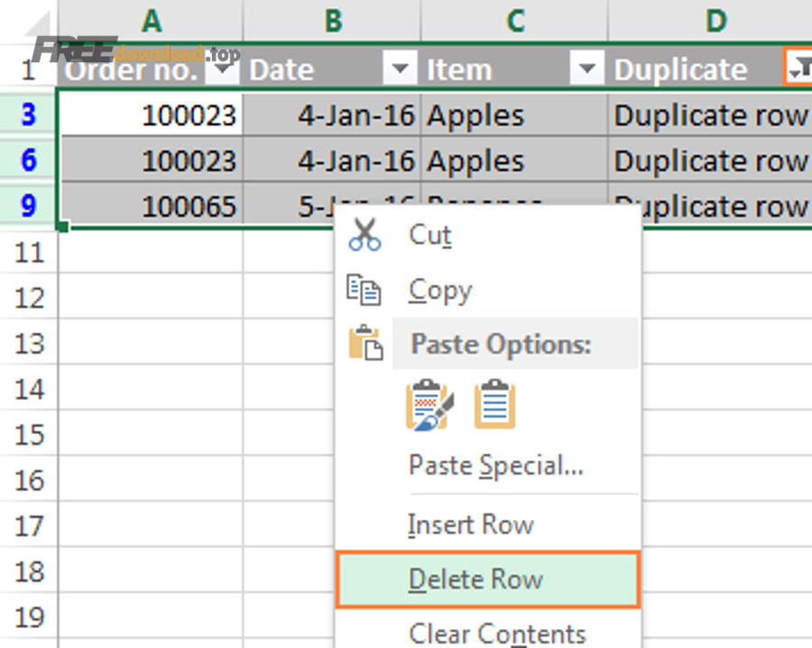Choose Delete Row from the menu
The height and width of the screenshot is (648, 812).
pyautogui.click(x=488, y=579)
